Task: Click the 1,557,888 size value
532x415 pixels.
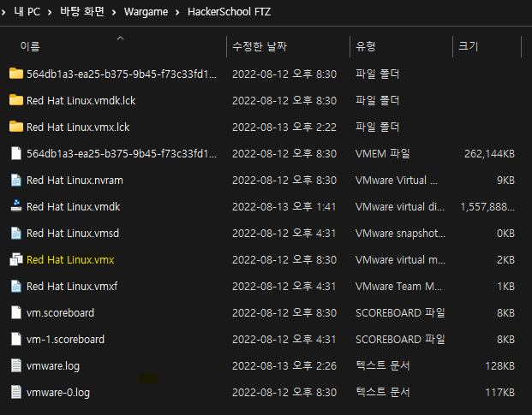Action: pos(487,207)
